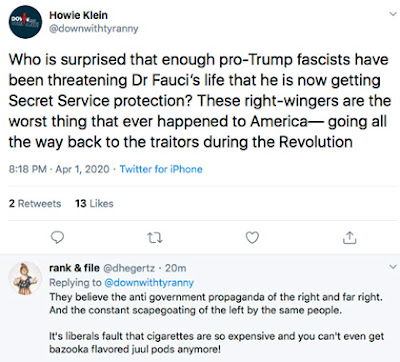Open the reply's 20m timestamp
The image size is (400, 362).
tap(175, 268)
